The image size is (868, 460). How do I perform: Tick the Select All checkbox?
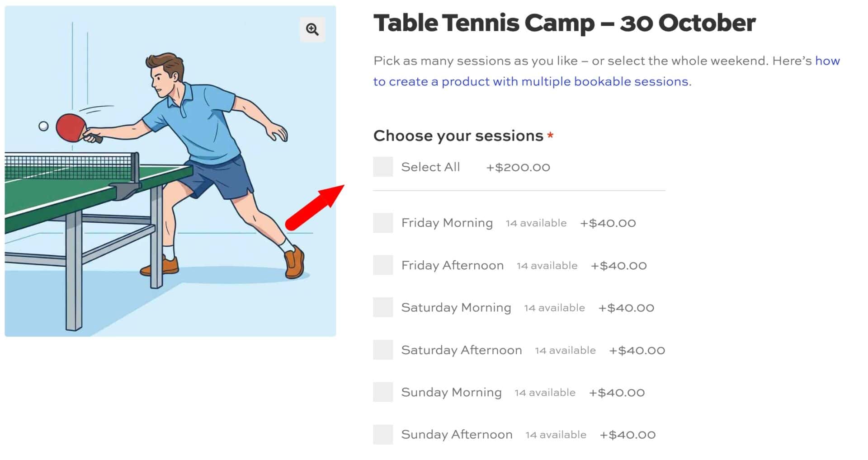point(383,167)
